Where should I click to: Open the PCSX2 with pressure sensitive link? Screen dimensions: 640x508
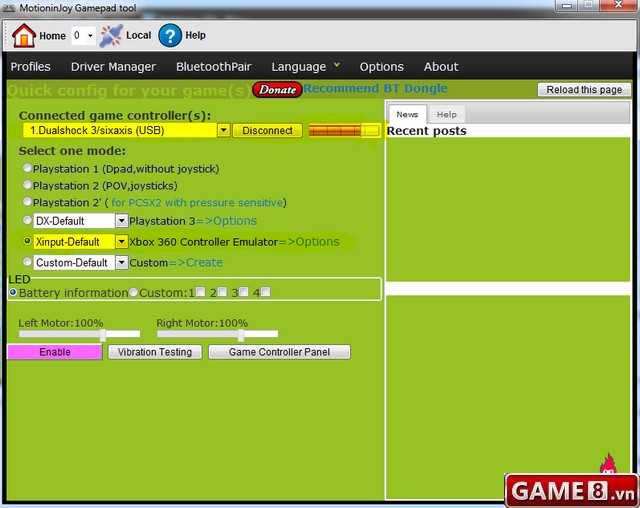tap(197, 202)
